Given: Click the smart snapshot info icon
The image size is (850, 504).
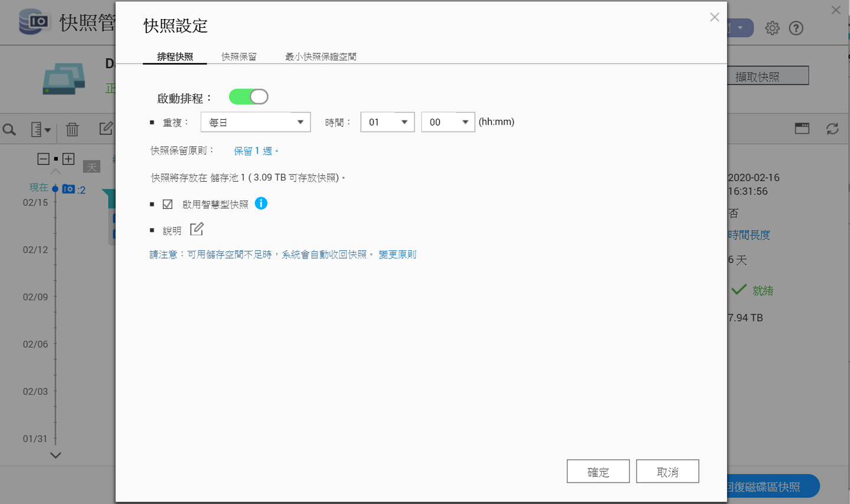Looking at the screenshot, I should click(x=261, y=203).
